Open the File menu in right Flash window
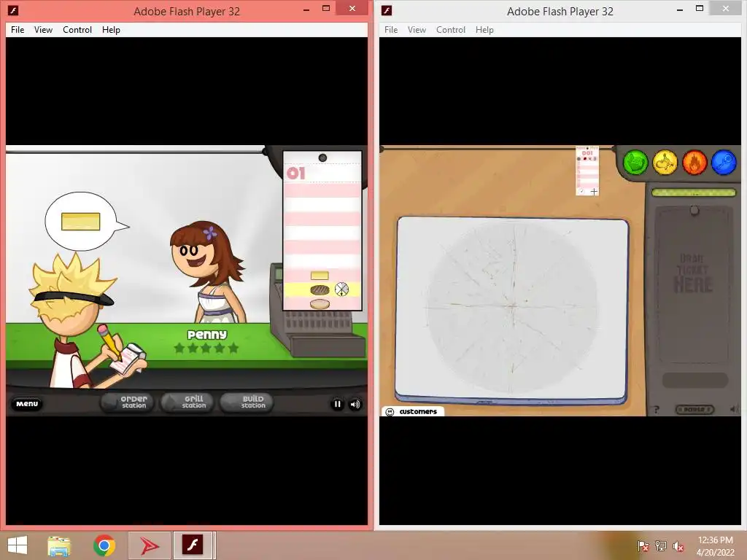747x560 pixels. pos(391,29)
